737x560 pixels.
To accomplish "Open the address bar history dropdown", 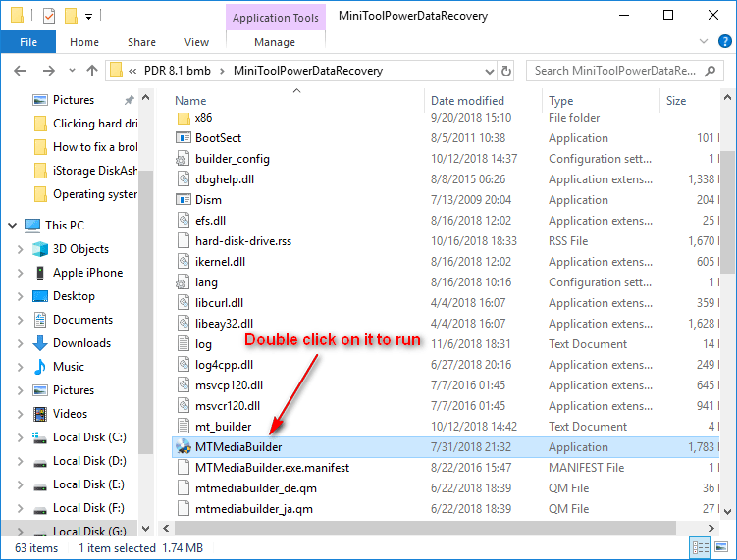I will pyautogui.click(x=490, y=71).
